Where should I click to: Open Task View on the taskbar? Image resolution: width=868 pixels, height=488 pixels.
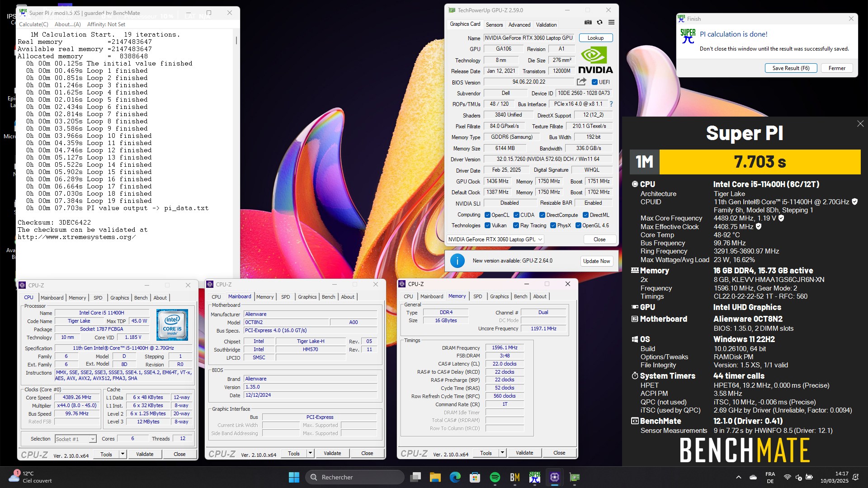pyautogui.click(x=415, y=477)
